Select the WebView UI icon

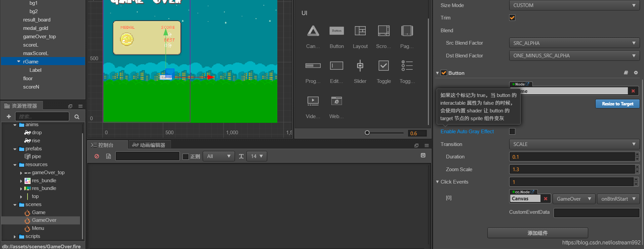click(336, 101)
